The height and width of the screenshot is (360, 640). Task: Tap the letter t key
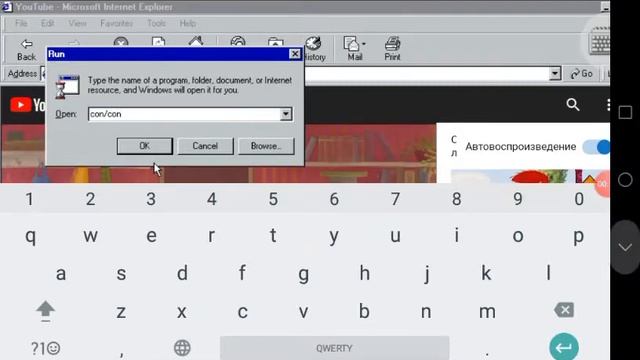[x=273, y=236]
